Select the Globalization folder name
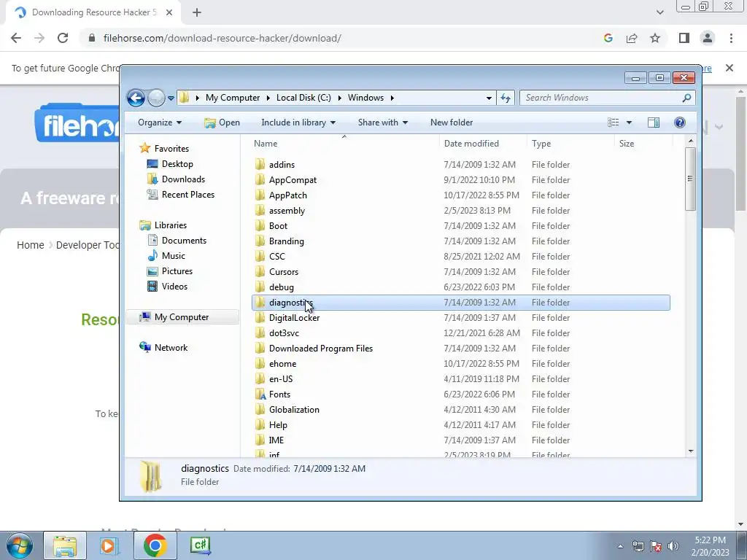The image size is (747, 560). tap(294, 410)
